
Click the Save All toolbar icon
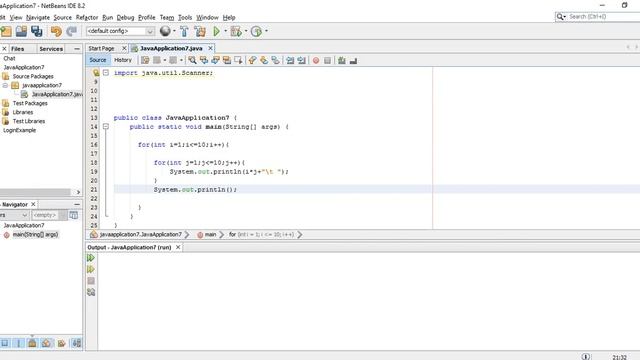point(37,31)
